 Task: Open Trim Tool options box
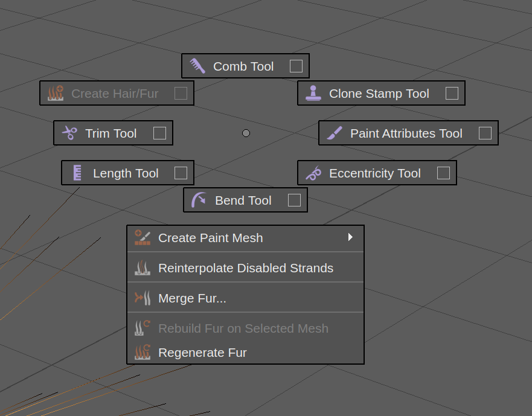tap(159, 133)
